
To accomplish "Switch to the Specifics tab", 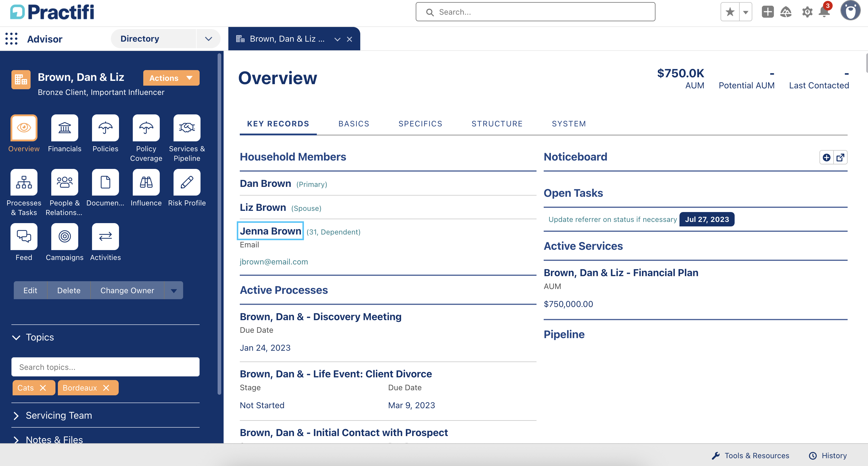I will (x=420, y=124).
